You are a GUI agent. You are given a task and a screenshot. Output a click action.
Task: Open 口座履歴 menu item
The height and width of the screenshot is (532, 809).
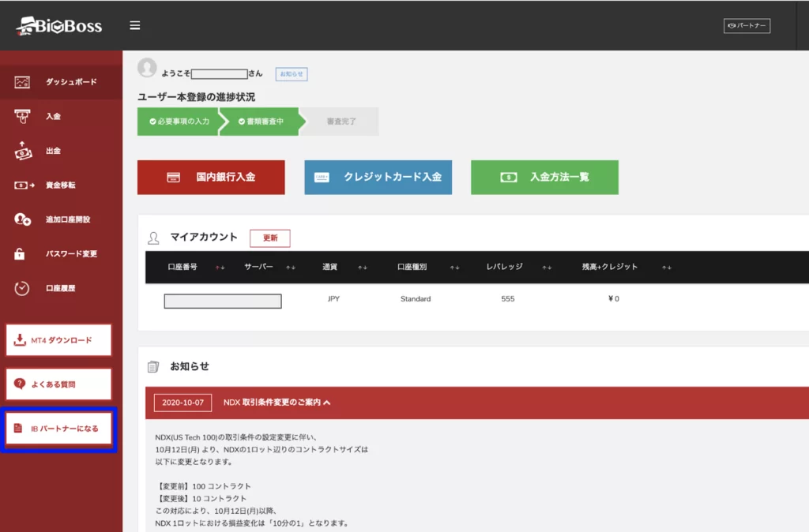coord(60,288)
